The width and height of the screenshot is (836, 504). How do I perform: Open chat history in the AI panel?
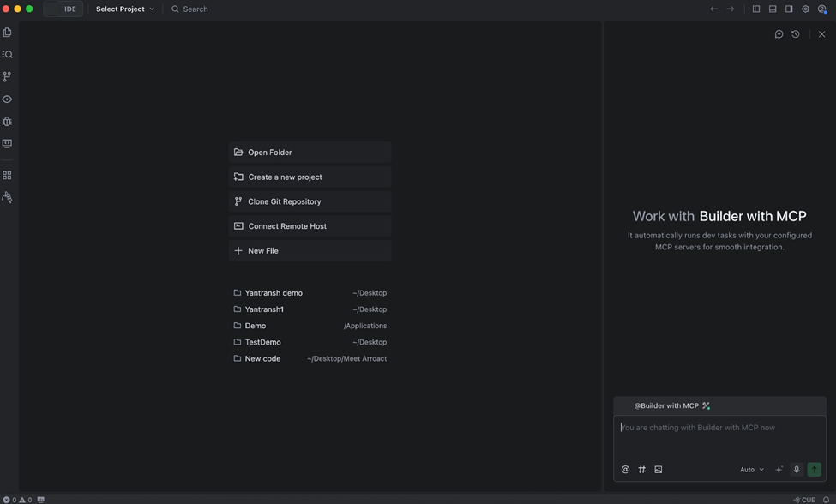coord(796,34)
